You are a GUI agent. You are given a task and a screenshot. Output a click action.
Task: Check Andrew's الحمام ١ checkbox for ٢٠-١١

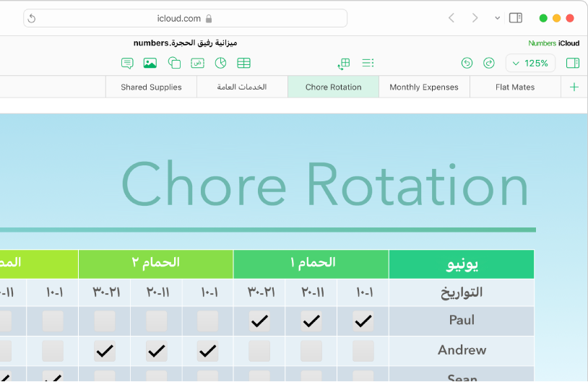(x=311, y=351)
